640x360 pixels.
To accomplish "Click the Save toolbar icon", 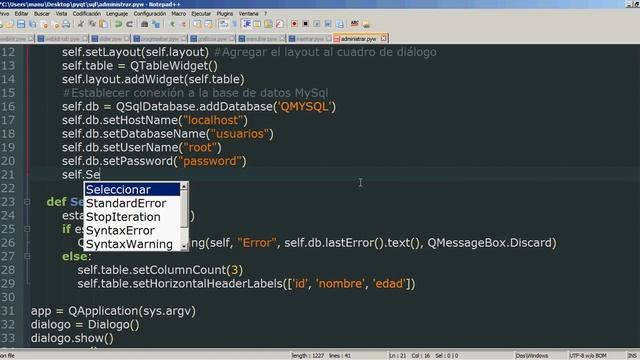I will pos(21,24).
